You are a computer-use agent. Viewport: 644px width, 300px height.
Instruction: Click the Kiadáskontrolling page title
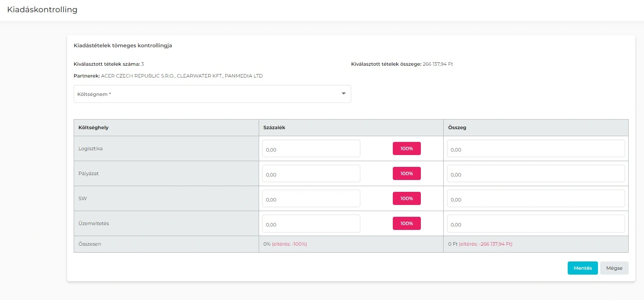tap(42, 10)
